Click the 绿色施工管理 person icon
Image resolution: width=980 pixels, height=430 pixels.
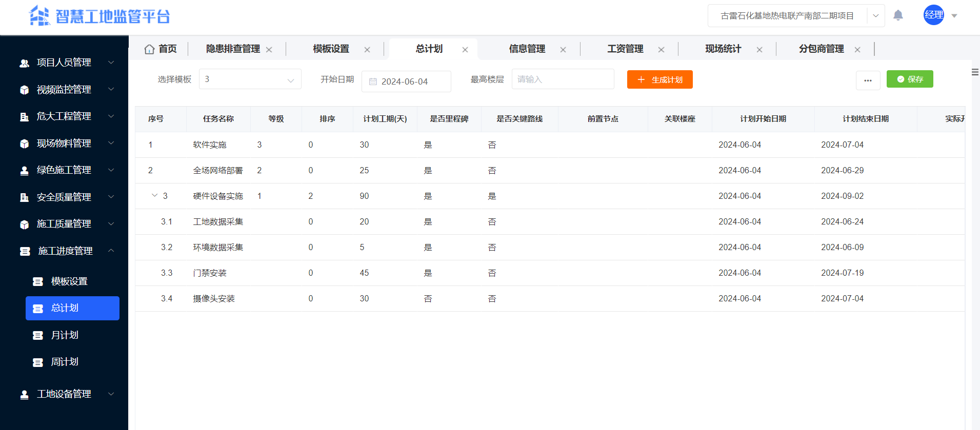tap(24, 171)
